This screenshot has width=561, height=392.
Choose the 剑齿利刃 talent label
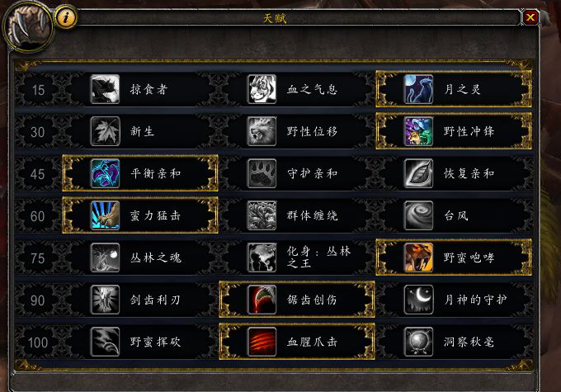(x=155, y=300)
